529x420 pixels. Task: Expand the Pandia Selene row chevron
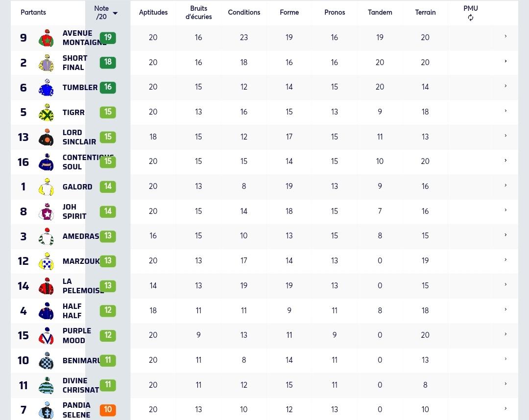pos(505,409)
